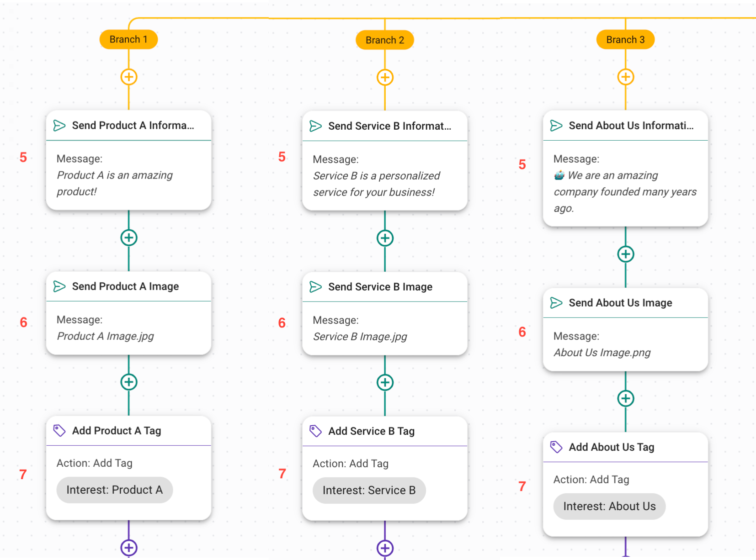Add step below Send Service B Image
The width and height of the screenshot is (756, 560).
[385, 382]
